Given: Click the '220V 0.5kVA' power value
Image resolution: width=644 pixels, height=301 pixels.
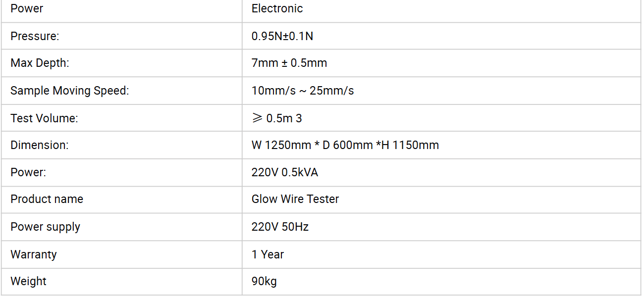Looking at the screenshot, I should [284, 172].
